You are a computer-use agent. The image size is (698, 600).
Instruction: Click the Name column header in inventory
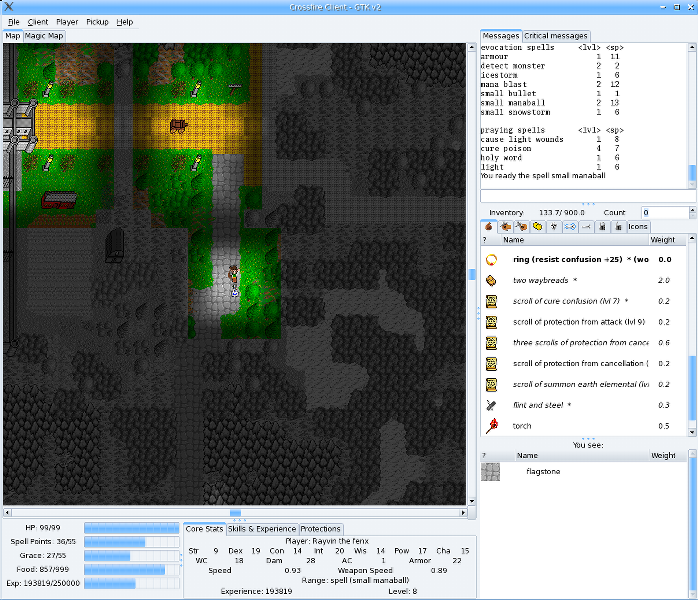(513, 240)
